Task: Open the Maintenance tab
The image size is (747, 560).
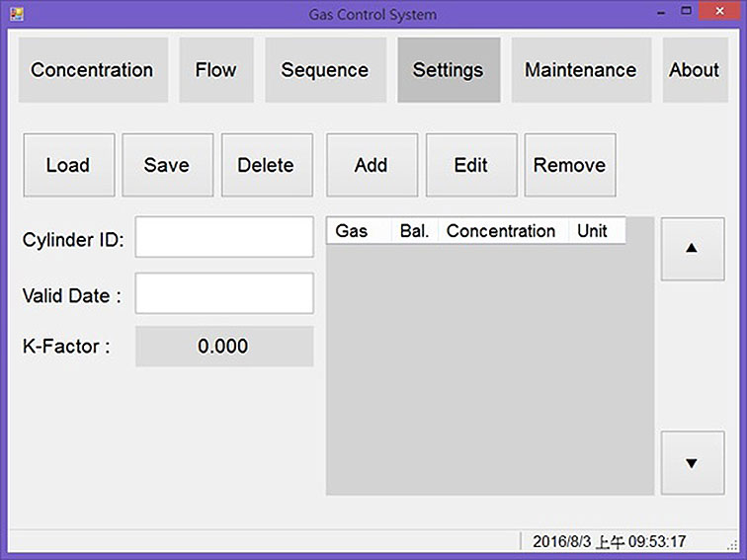Action: click(x=580, y=70)
